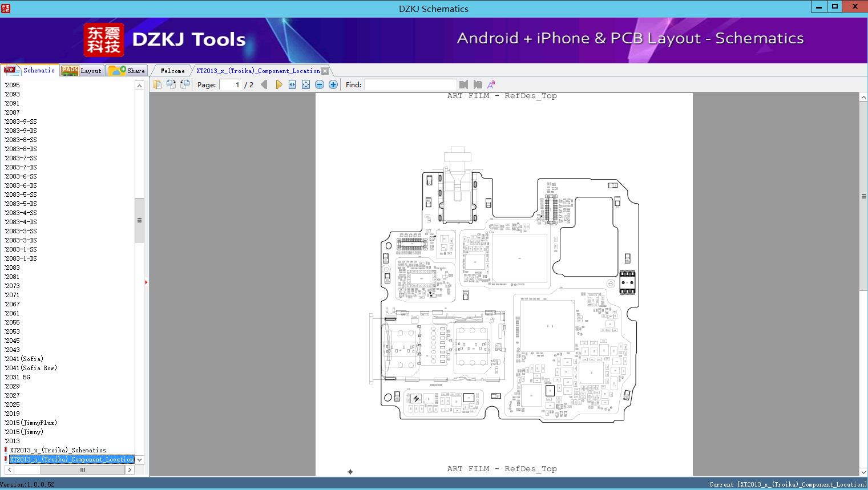
Task: Click the page number input box
Action: point(231,84)
